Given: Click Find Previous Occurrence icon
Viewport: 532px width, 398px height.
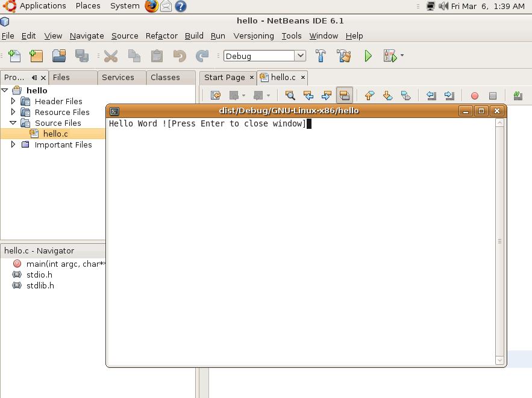Looking at the screenshot, I should pos(308,96).
